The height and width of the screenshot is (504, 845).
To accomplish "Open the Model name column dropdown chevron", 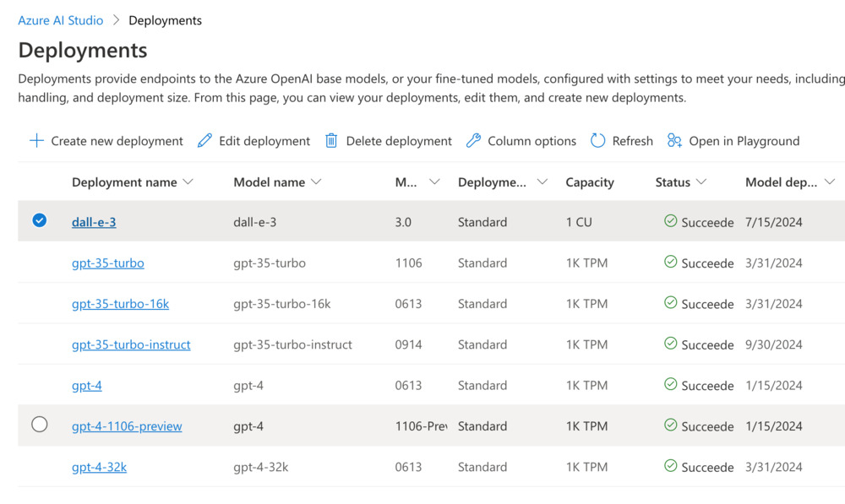I will (x=316, y=182).
